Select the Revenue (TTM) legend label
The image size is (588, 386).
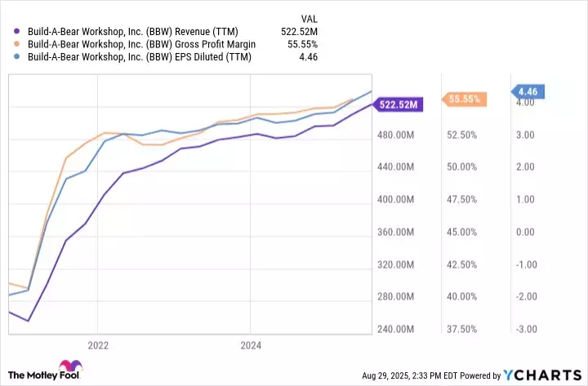click(137, 31)
